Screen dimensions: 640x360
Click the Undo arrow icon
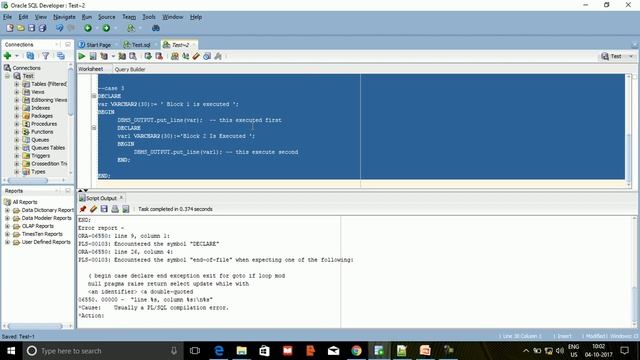[60, 28]
